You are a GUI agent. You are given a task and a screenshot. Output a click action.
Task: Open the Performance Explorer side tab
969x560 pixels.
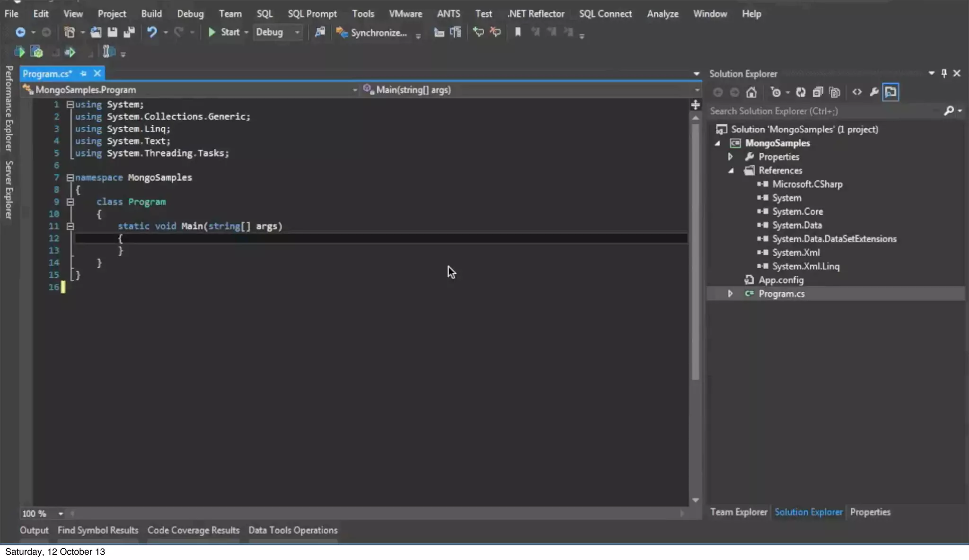click(9, 108)
